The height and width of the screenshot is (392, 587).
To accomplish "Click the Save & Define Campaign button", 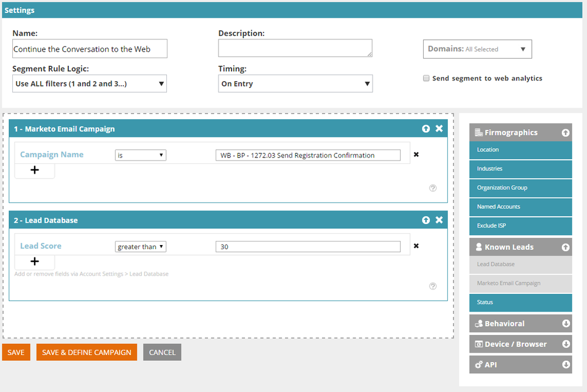I will [86, 352].
